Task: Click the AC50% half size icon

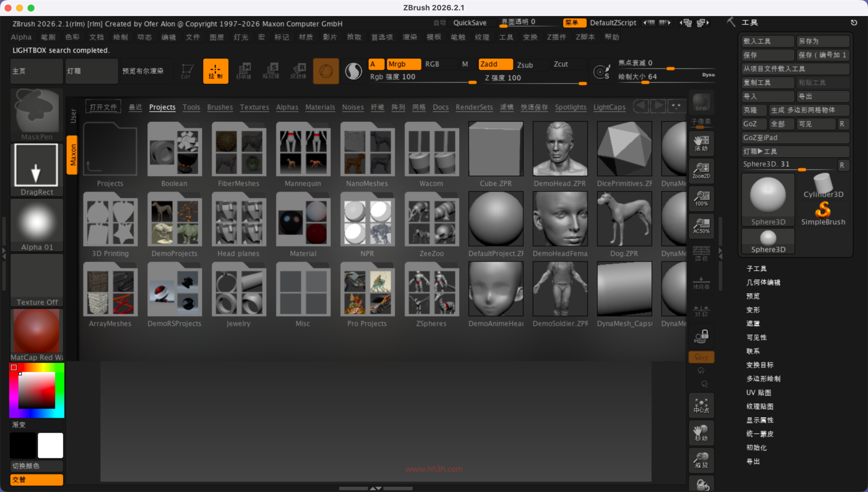Action: coord(701,226)
